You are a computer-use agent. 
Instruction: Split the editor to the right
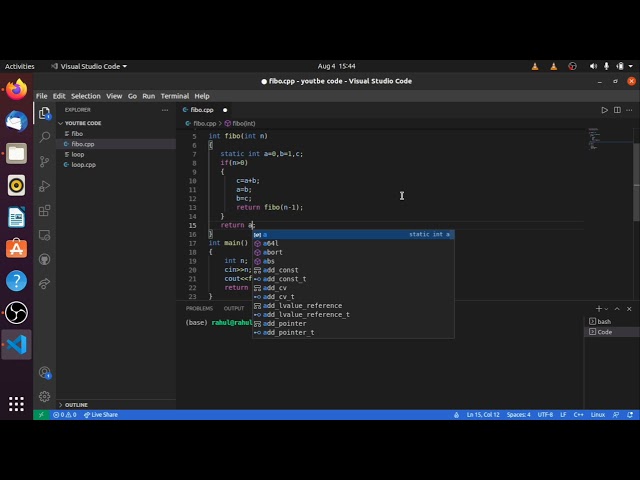(x=617, y=110)
